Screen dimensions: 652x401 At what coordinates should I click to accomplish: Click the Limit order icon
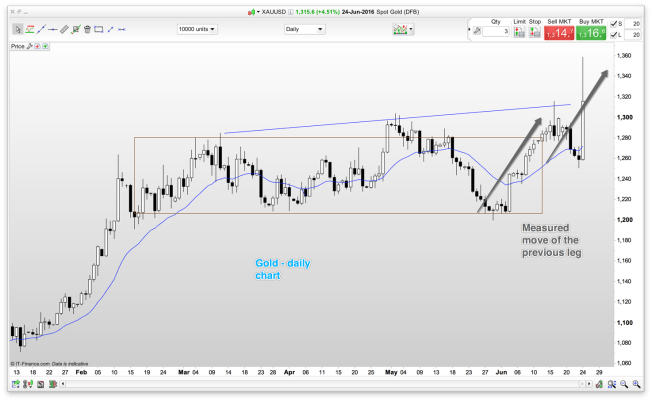(519, 32)
